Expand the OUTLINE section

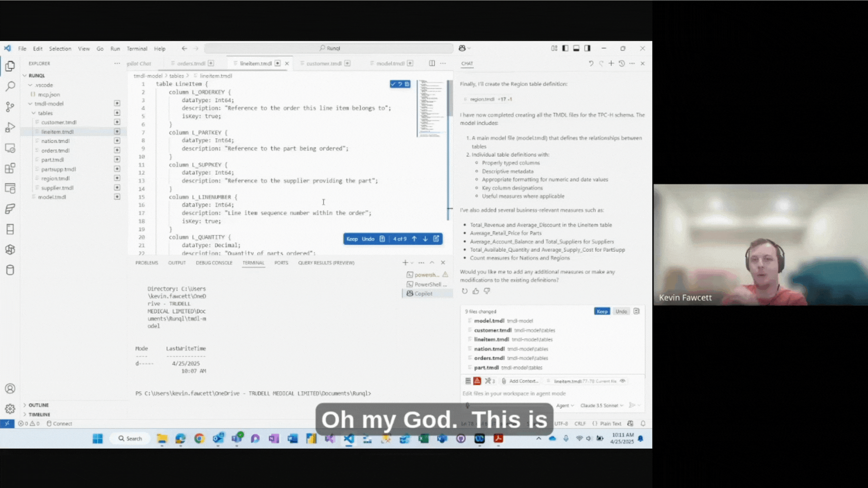point(38,405)
